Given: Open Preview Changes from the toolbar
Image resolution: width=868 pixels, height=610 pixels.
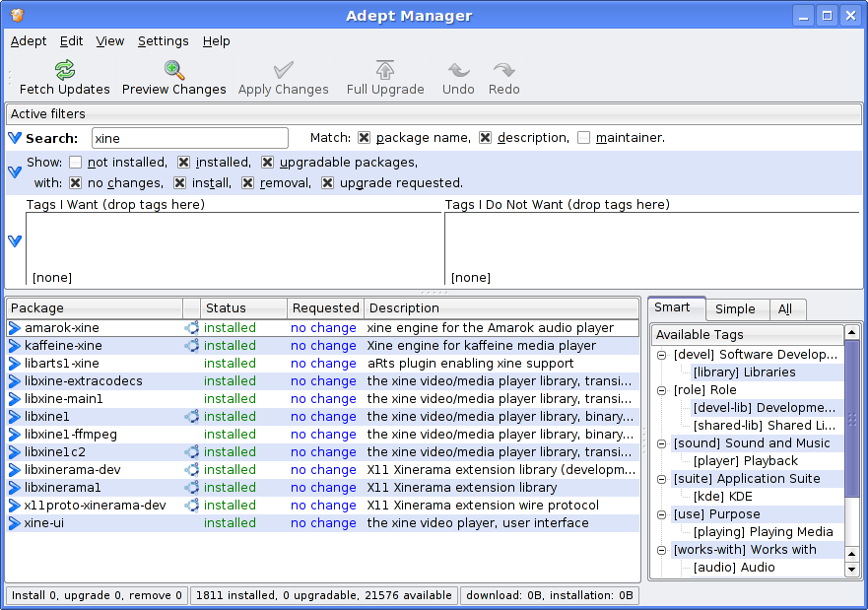Looking at the screenshot, I should click(174, 70).
